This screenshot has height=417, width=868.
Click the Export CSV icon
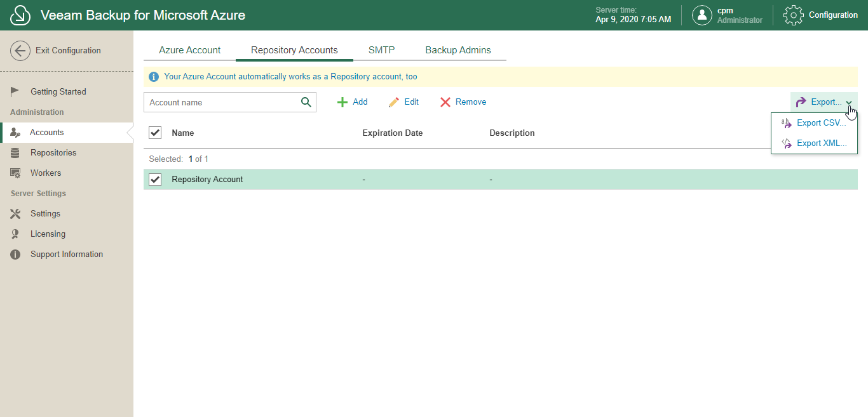pos(787,123)
